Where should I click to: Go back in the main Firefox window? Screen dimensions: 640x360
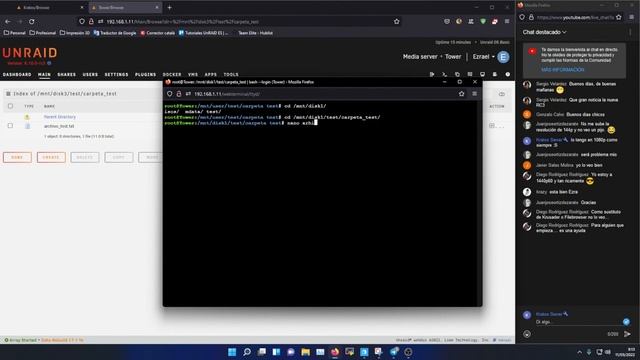tap(8, 22)
